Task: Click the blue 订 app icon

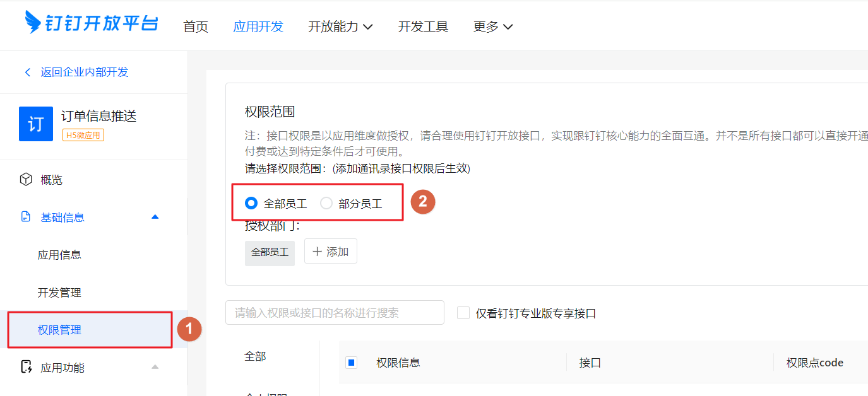Action: tap(36, 124)
